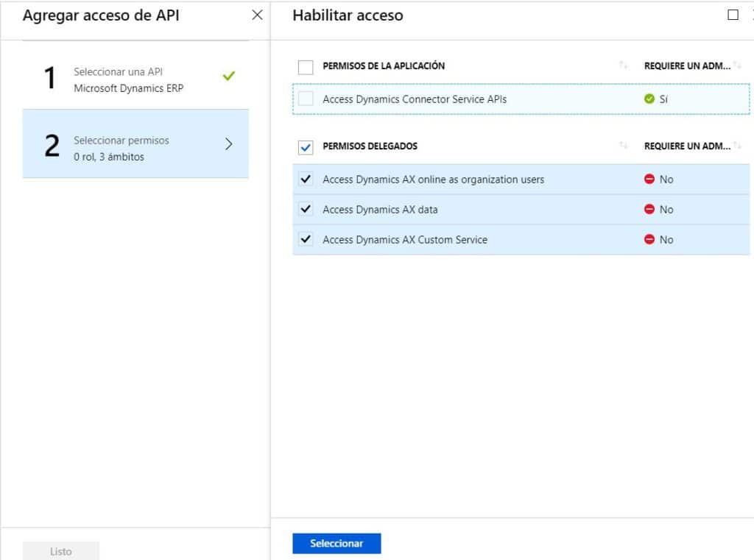Click Requiere un adm column header for application permissions
This screenshot has height=560, width=754.
pos(687,65)
